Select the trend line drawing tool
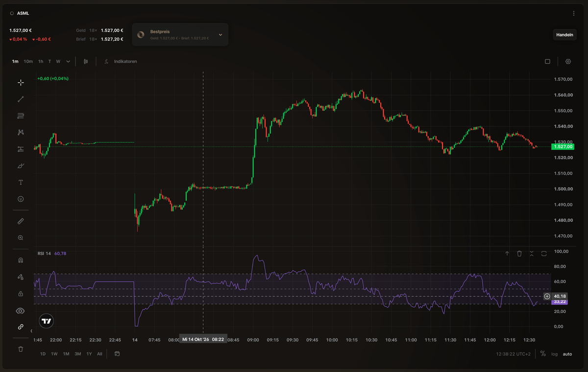 click(x=21, y=99)
